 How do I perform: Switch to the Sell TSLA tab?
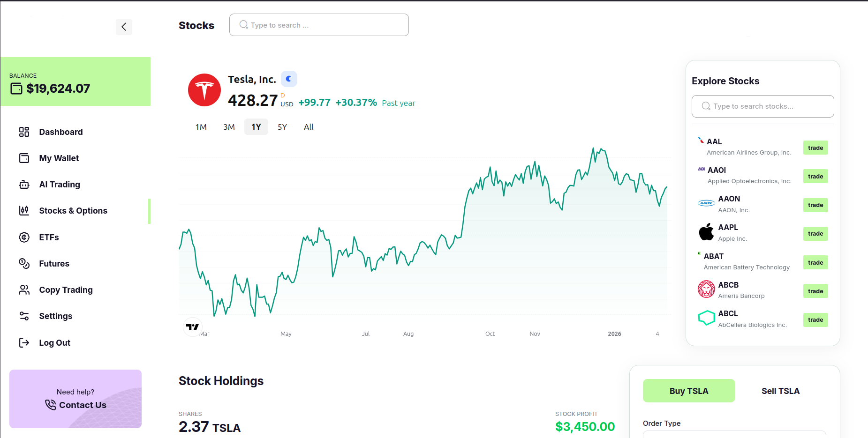(780, 390)
